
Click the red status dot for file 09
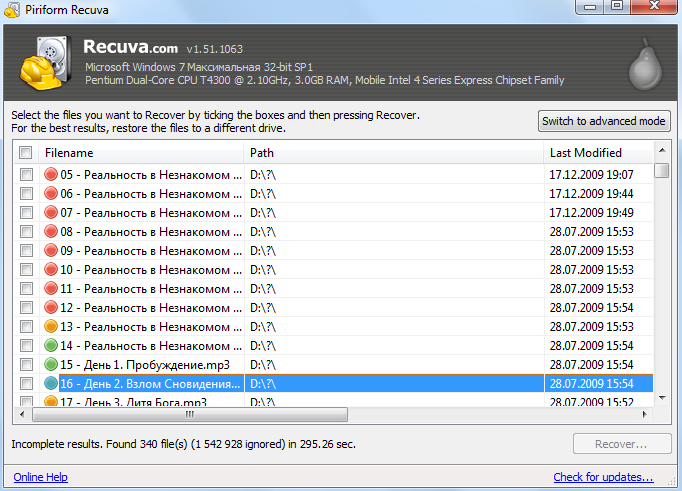coord(51,251)
